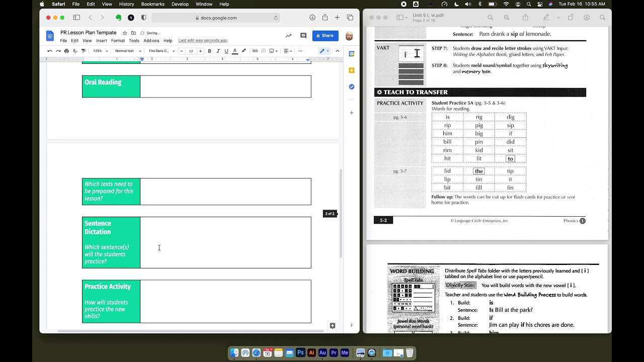The image size is (644, 362).
Task: Open the Fira Sans font dropdown
Action: (x=162, y=51)
